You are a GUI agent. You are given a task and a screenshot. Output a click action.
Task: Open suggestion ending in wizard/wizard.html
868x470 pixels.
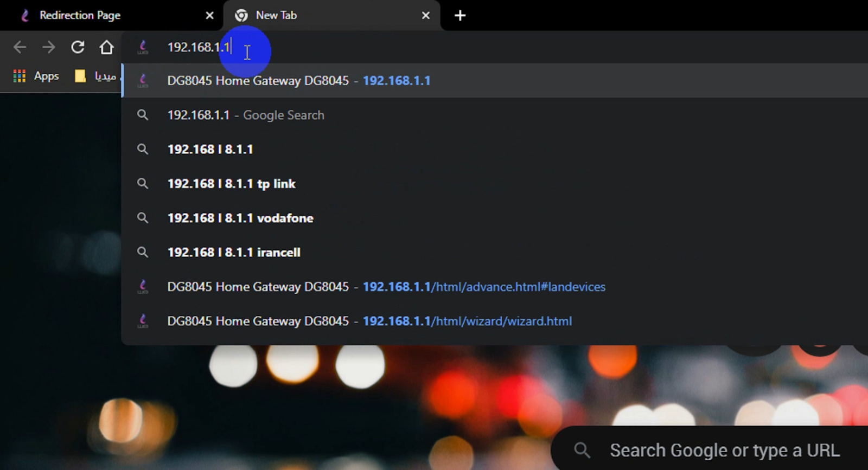495,321
